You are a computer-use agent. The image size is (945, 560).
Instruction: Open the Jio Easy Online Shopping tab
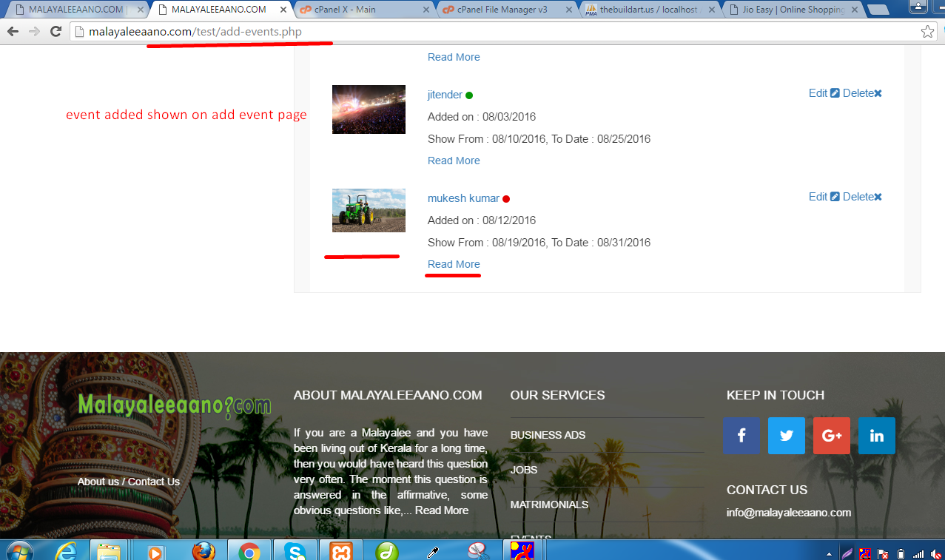point(792,10)
